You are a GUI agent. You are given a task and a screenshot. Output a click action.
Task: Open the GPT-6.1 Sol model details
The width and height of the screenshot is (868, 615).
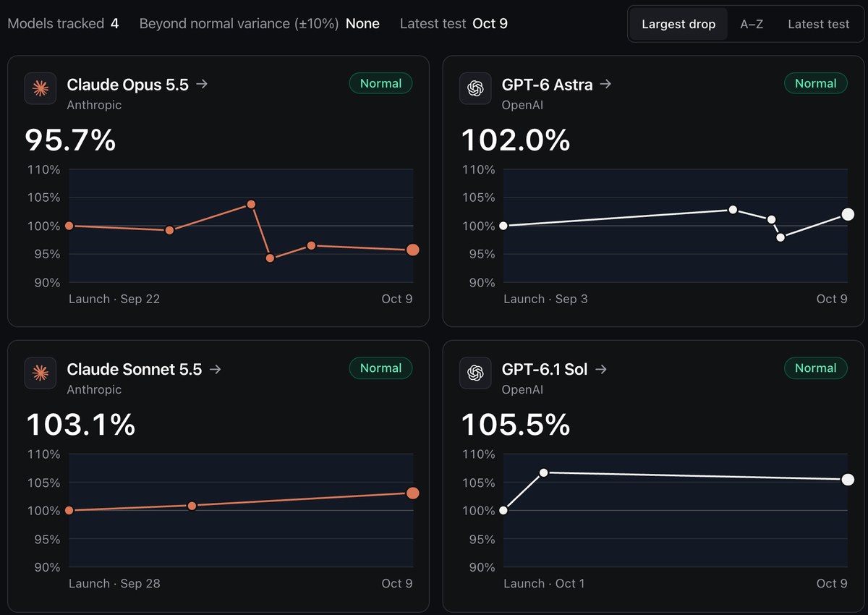545,369
